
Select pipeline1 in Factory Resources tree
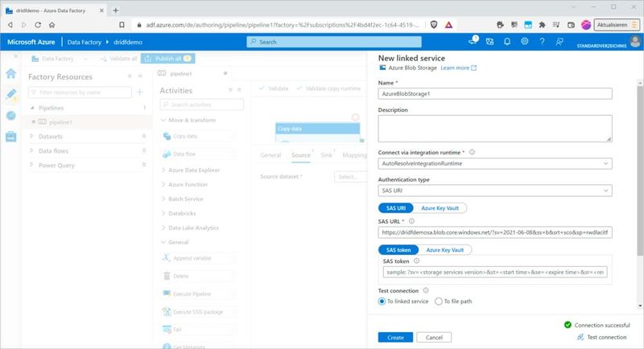coord(61,122)
